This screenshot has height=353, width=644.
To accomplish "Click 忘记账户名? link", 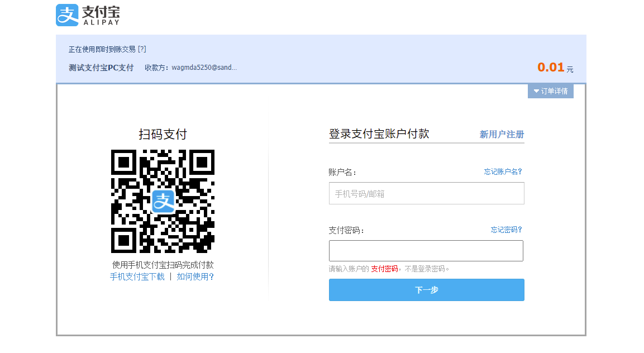I will pos(503,172).
